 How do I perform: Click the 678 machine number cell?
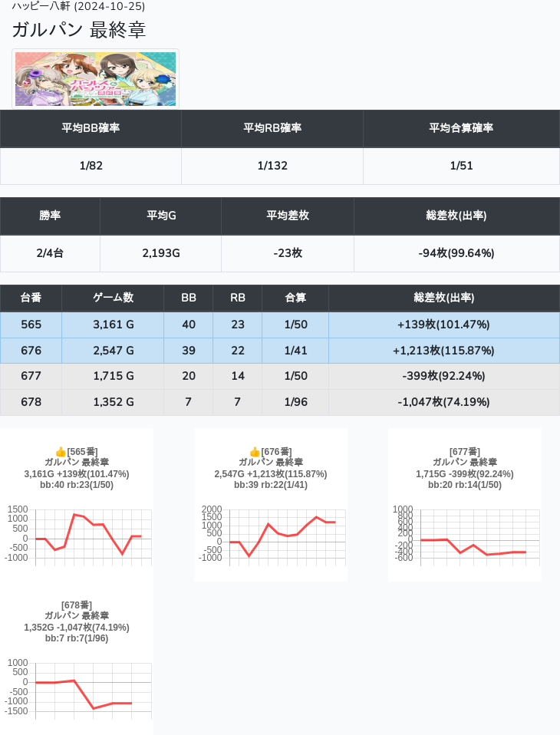31,402
